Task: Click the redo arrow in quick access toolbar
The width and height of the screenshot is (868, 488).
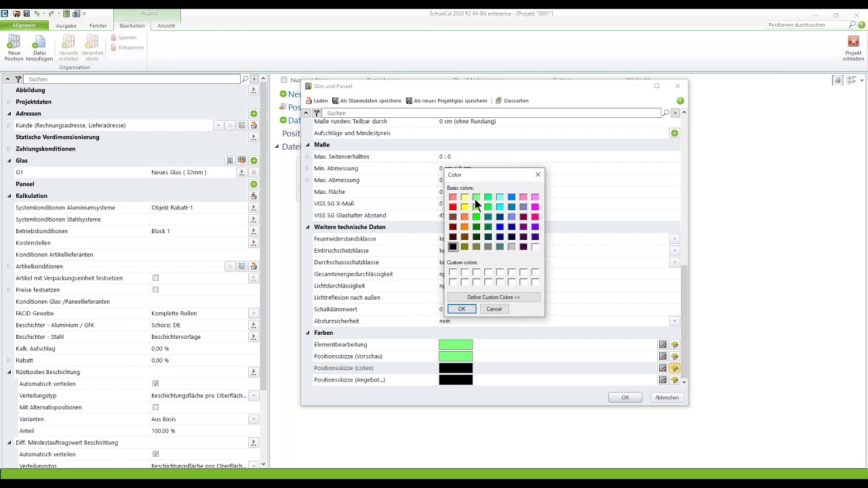Action: tap(52, 14)
